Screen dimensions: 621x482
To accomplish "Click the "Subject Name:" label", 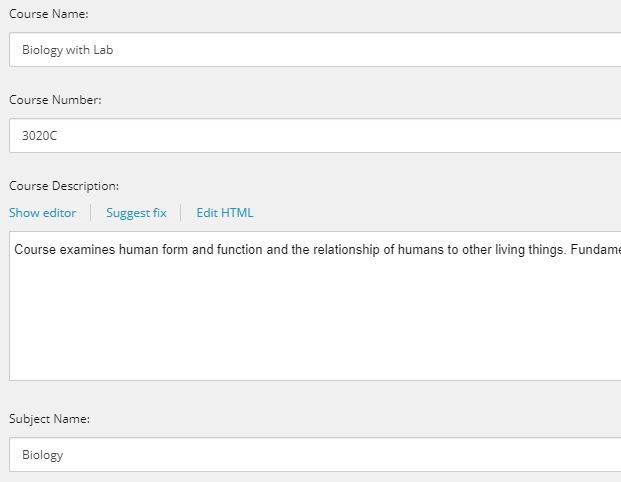I will [x=49, y=419].
